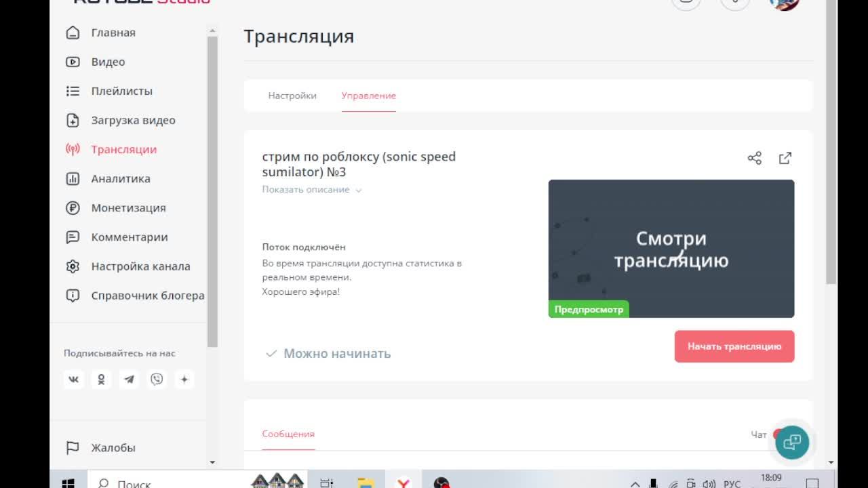Viewport: 868px width, 488px height.
Task: Switch to the Настройки tab
Action: tap(292, 96)
